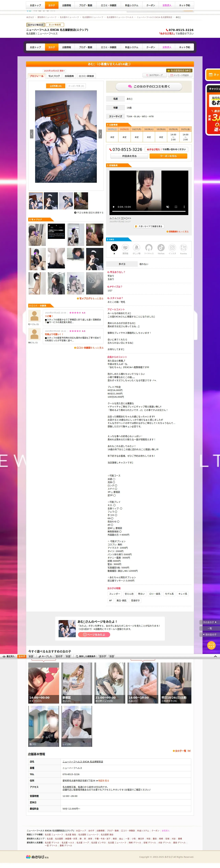The image size is (220, 868).
Task: Click the モデル系 feature tag
Action: click(x=169, y=594)
